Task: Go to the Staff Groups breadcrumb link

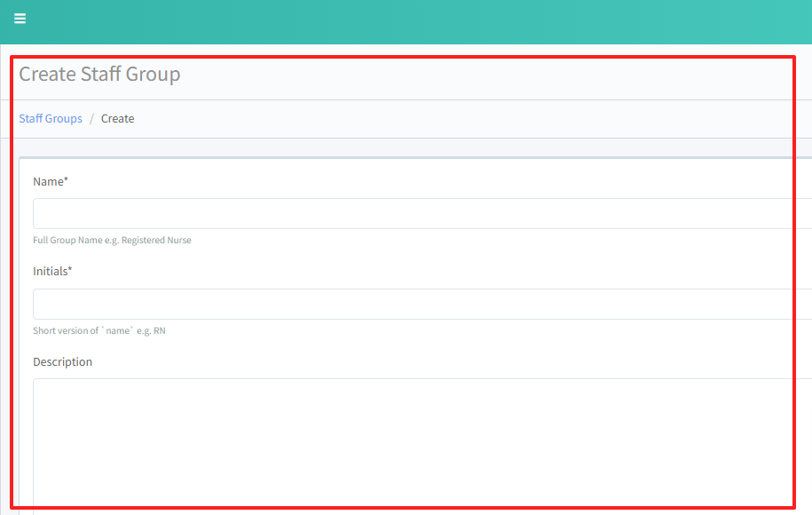Action: [51, 119]
